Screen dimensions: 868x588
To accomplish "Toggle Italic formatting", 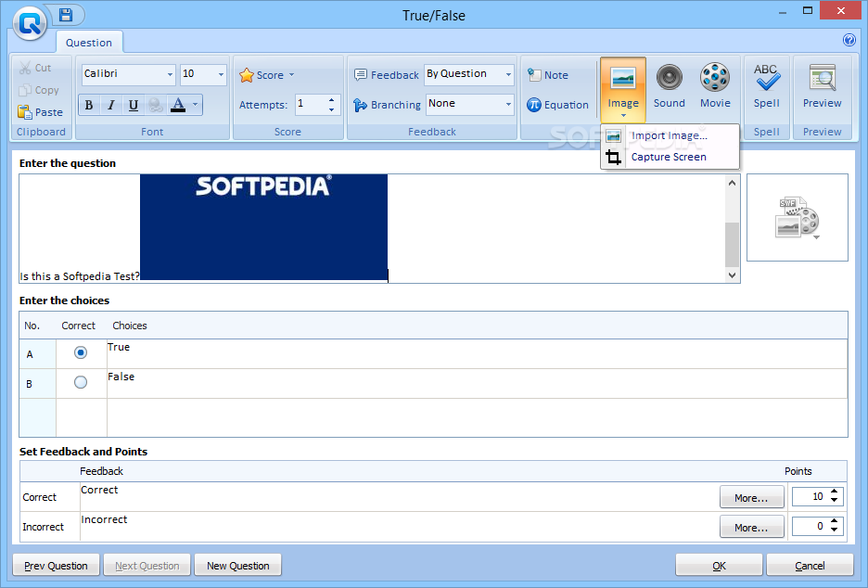I will tap(110, 105).
